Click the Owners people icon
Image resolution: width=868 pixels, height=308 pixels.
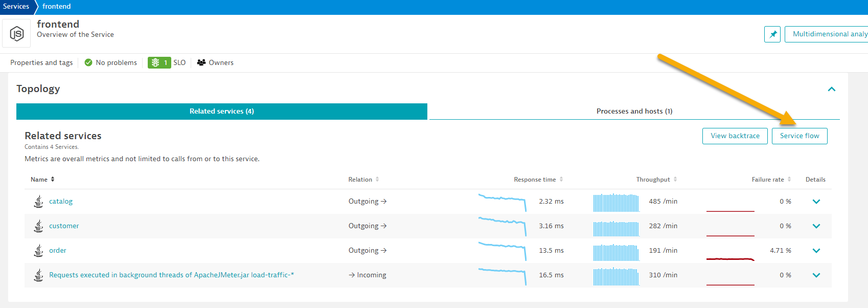[201, 62]
